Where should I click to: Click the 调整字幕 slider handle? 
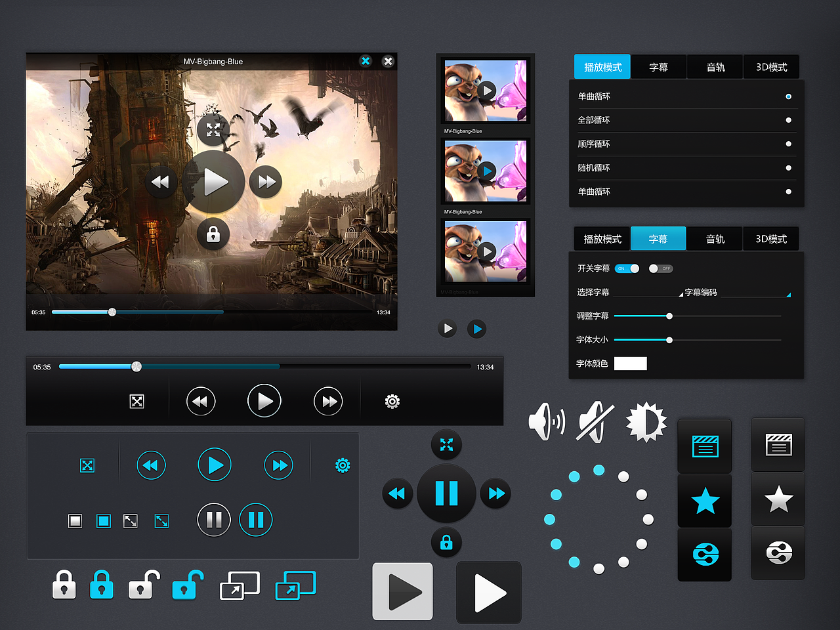pos(669,316)
